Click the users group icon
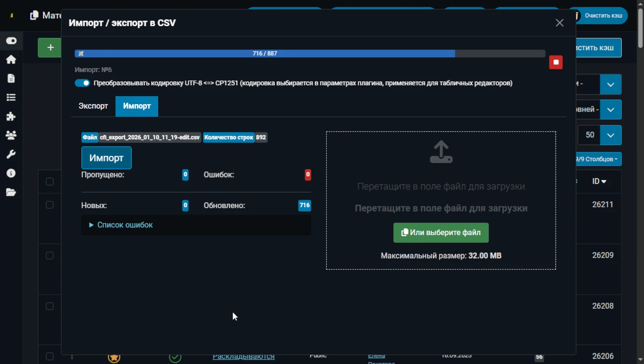Image resolution: width=644 pixels, height=364 pixels. coord(11,135)
